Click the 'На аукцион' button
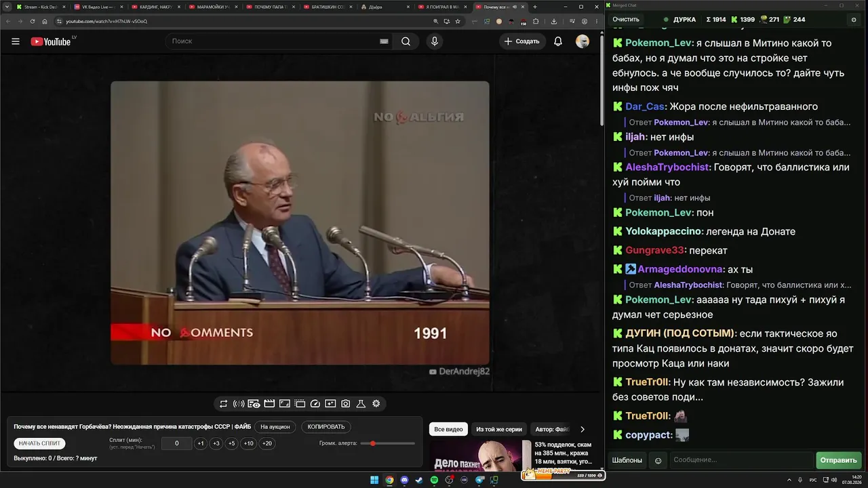Viewport: 868px width, 488px height. pos(275,427)
